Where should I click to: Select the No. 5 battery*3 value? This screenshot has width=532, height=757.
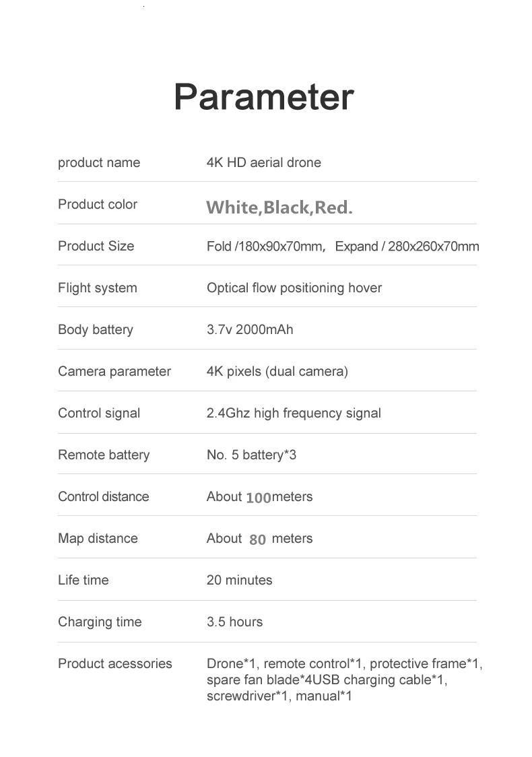coord(251,455)
